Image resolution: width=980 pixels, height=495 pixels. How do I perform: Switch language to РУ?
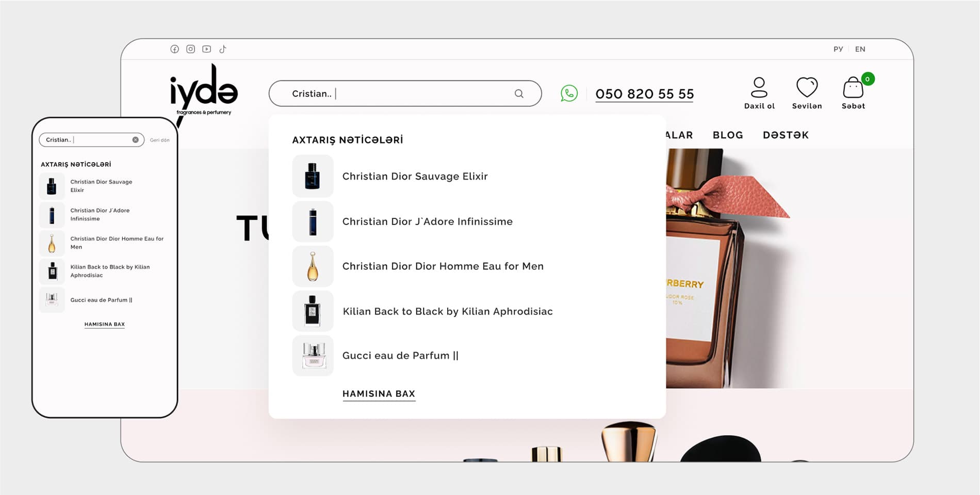[x=838, y=49]
